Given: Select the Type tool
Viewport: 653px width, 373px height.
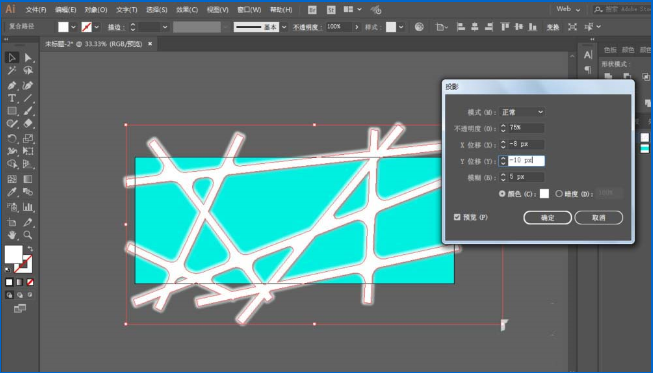Looking at the screenshot, I should [x=12, y=99].
